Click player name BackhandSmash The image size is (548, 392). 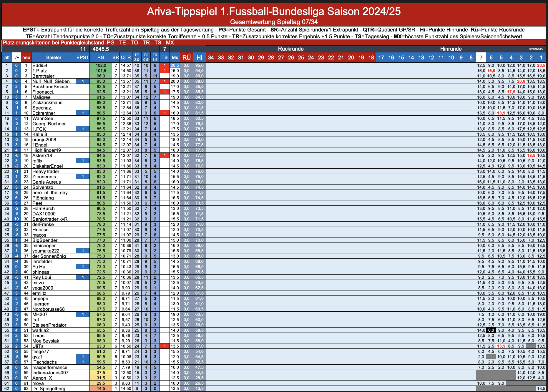pos(50,87)
